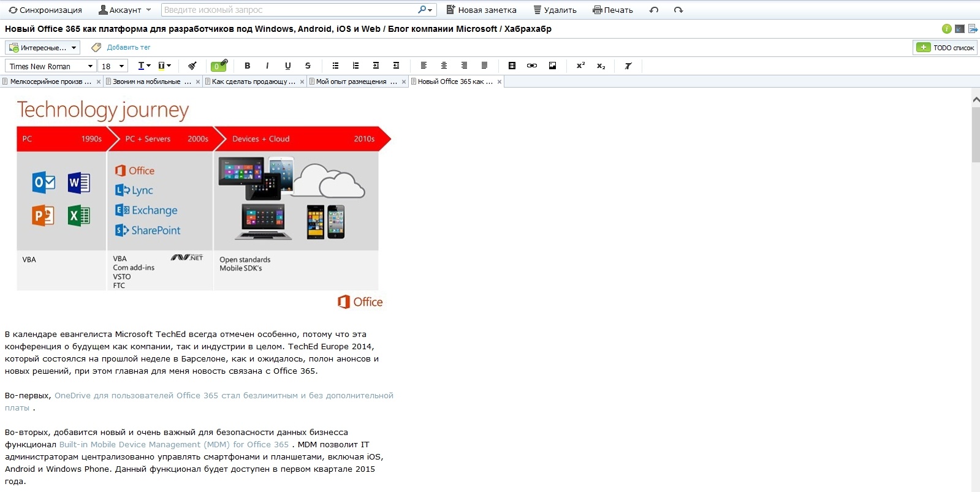Click the green info icon
The image size is (980, 492).
click(x=947, y=29)
